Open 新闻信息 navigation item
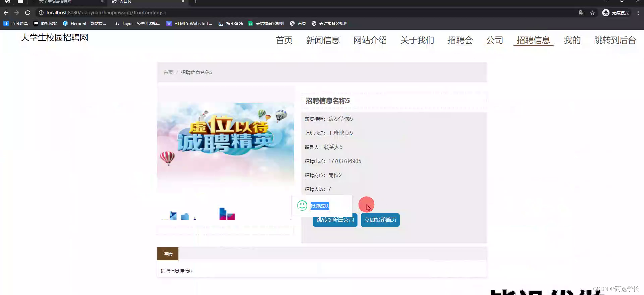Viewport: 644px width, 295px height. [x=323, y=40]
